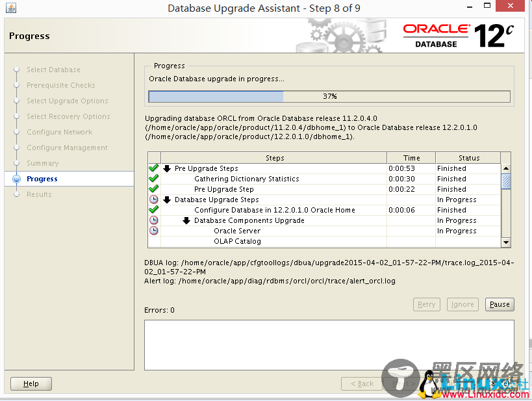Click the Java icon in the title bar

click(11, 8)
